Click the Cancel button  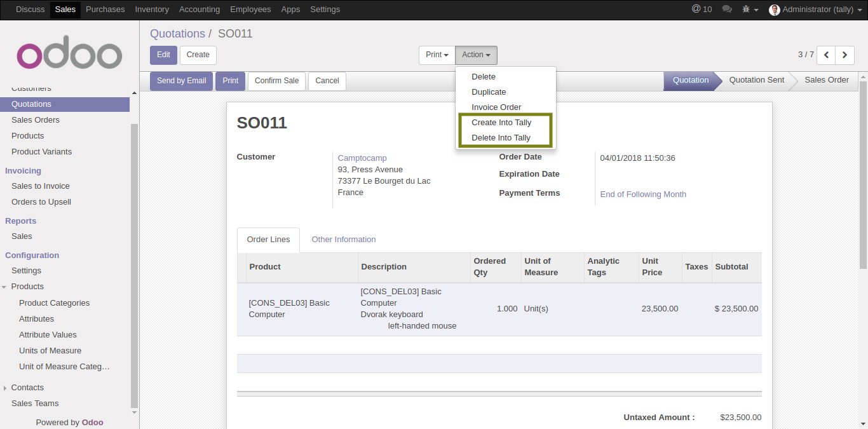click(x=327, y=81)
